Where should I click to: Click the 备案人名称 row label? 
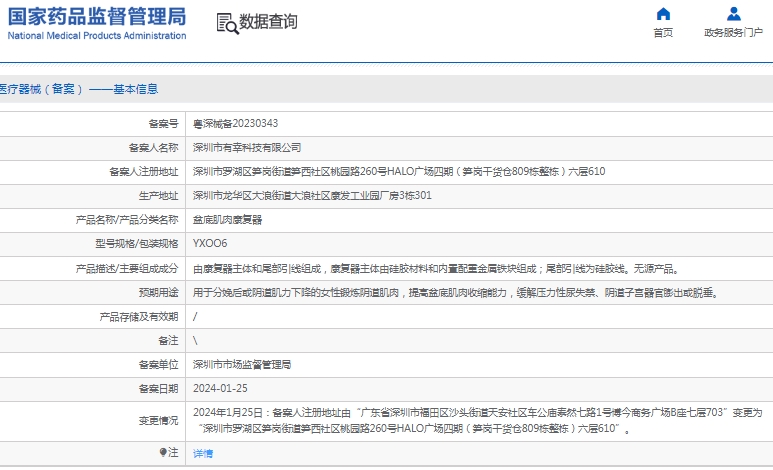click(153, 147)
